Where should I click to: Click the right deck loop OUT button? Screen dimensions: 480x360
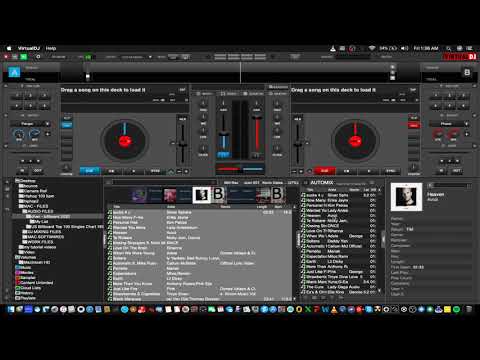(x=457, y=171)
